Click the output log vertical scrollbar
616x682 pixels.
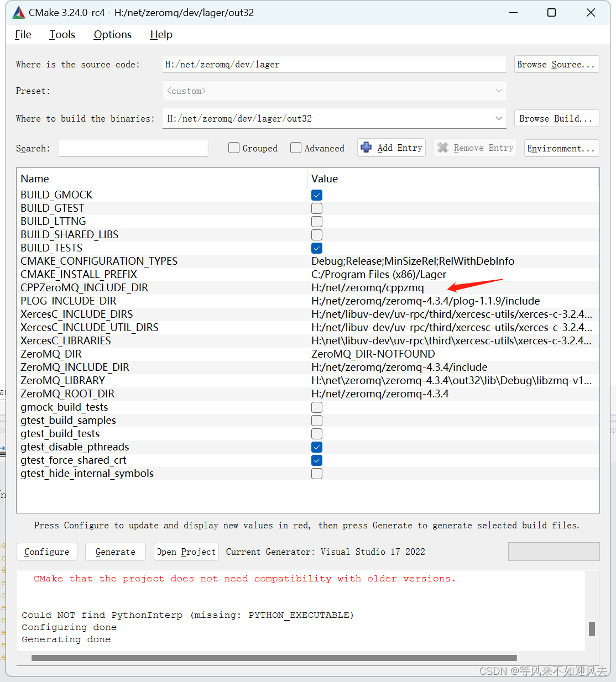tap(592, 629)
